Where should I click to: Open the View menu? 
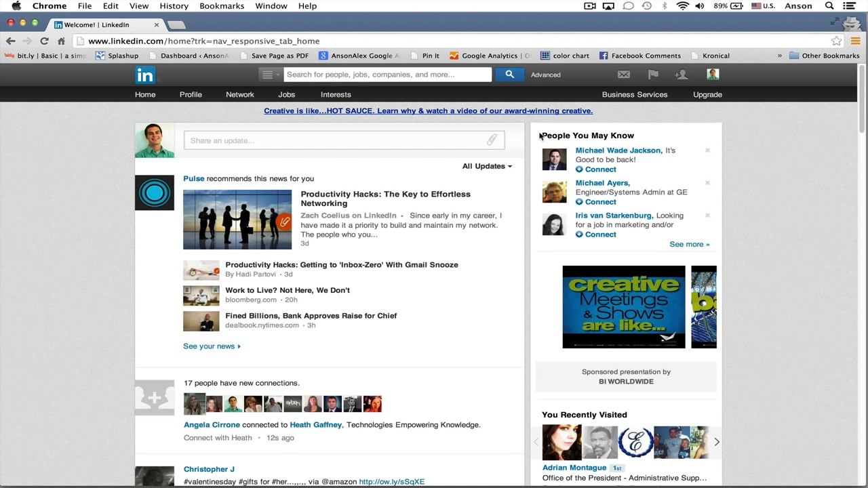[x=139, y=6]
